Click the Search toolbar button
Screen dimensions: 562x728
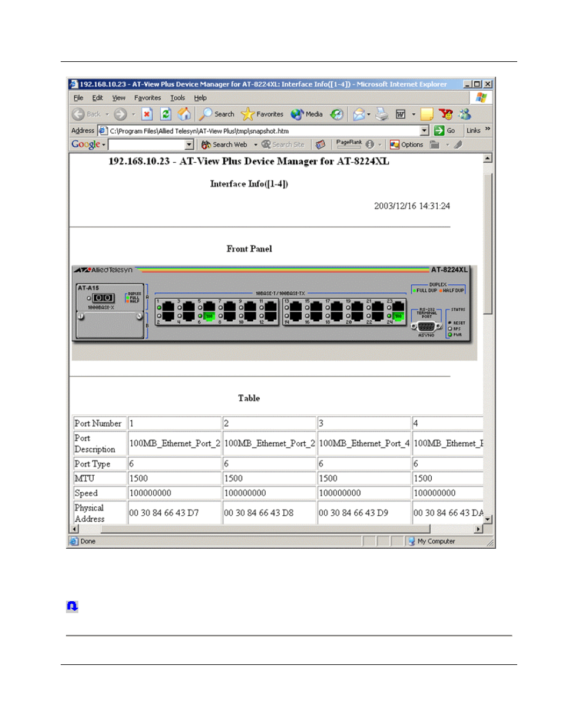click(217, 114)
